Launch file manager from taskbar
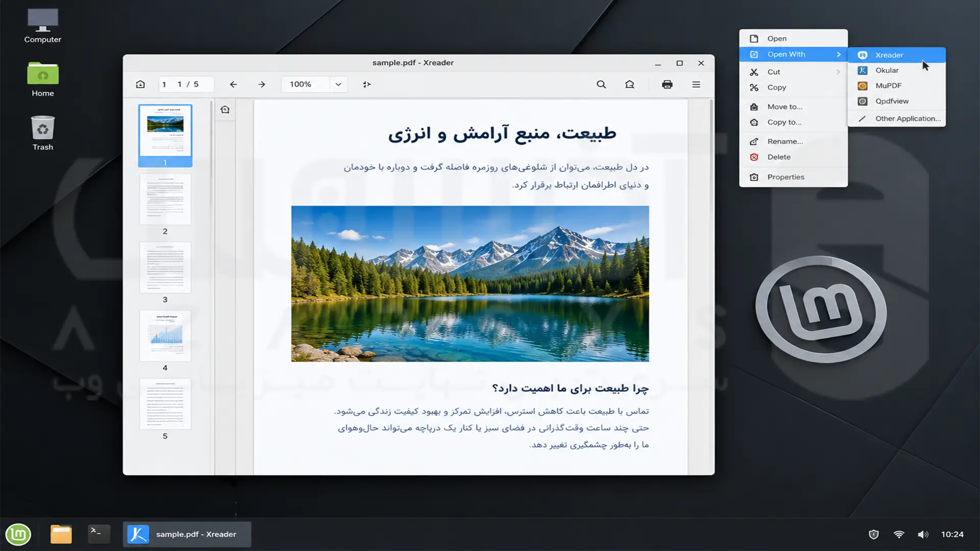Image resolution: width=980 pixels, height=551 pixels. click(x=61, y=534)
